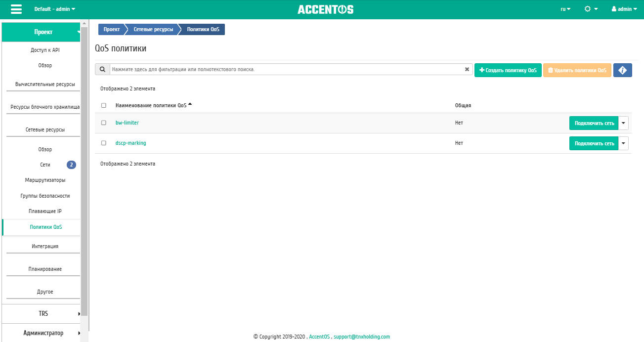This screenshot has width=644, height=342.
Task: Click Нет value in dscp-marking row
Action: coord(459,143)
